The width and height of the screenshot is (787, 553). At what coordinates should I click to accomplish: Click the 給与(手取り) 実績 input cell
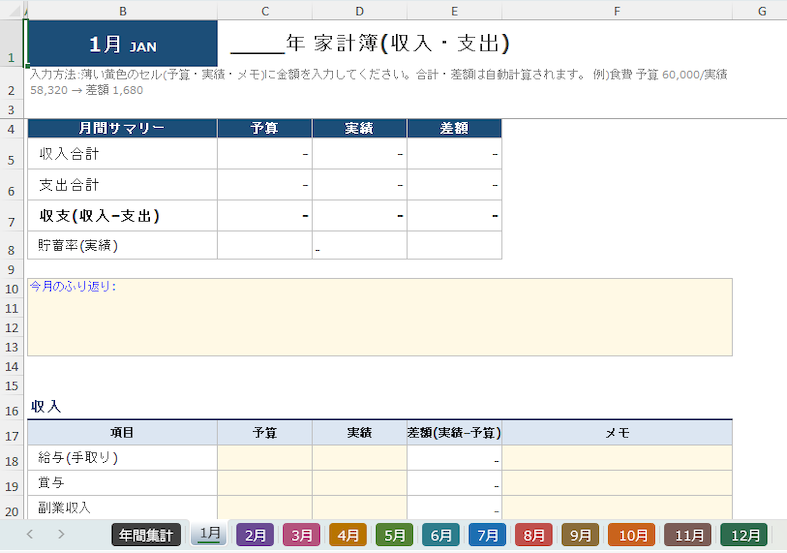[x=359, y=458]
